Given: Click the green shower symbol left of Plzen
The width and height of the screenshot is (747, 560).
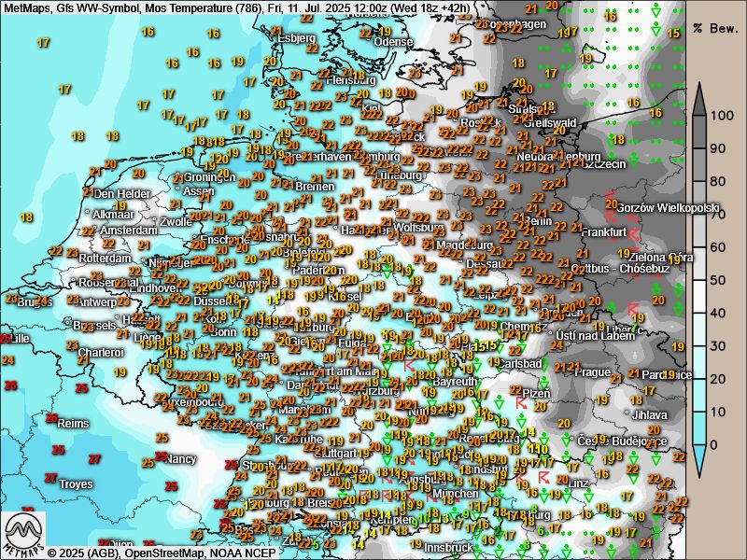Looking at the screenshot, I should tap(498, 400).
